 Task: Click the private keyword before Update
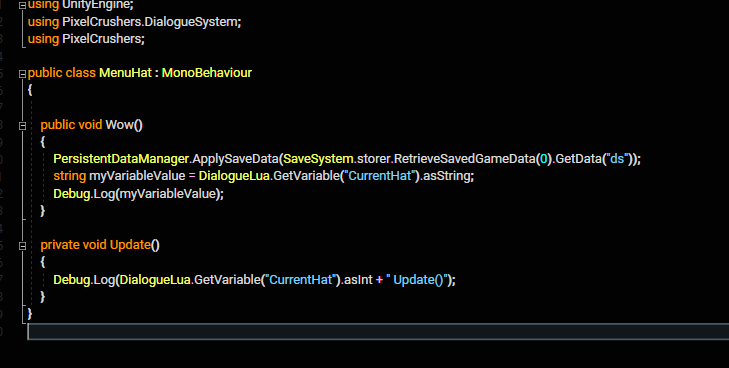click(x=60, y=245)
